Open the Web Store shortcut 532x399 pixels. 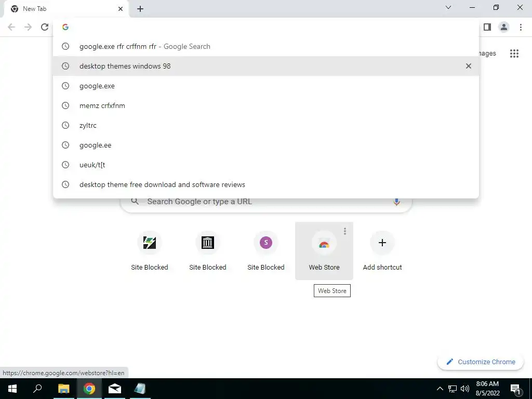point(324,251)
